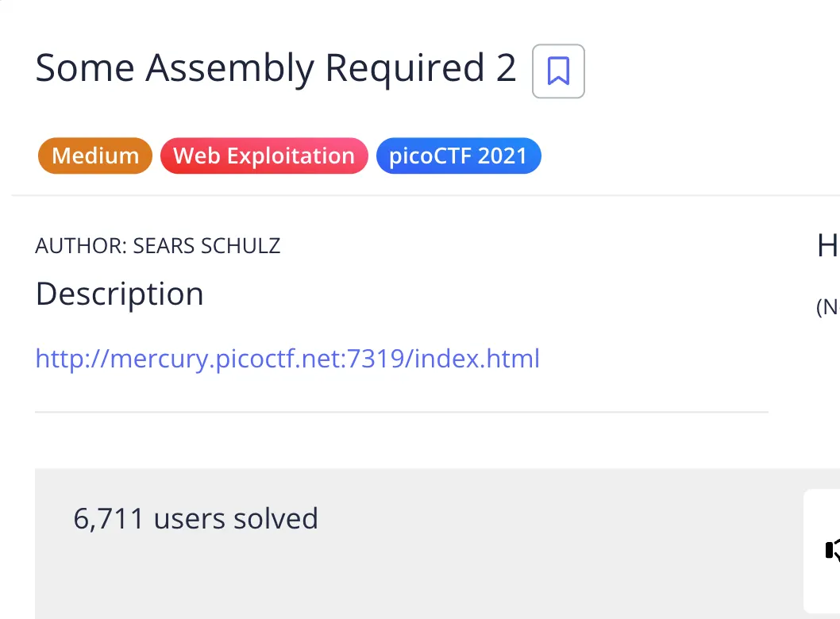Click the word "Assembly" in the title
This screenshot has height=619, width=840.
tap(229, 68)
